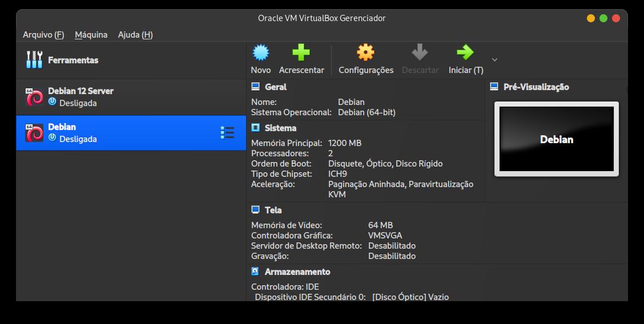Click the ICH9 chipset value
The width and height of the screenshot is (644, 324).
tap(337, 174)
